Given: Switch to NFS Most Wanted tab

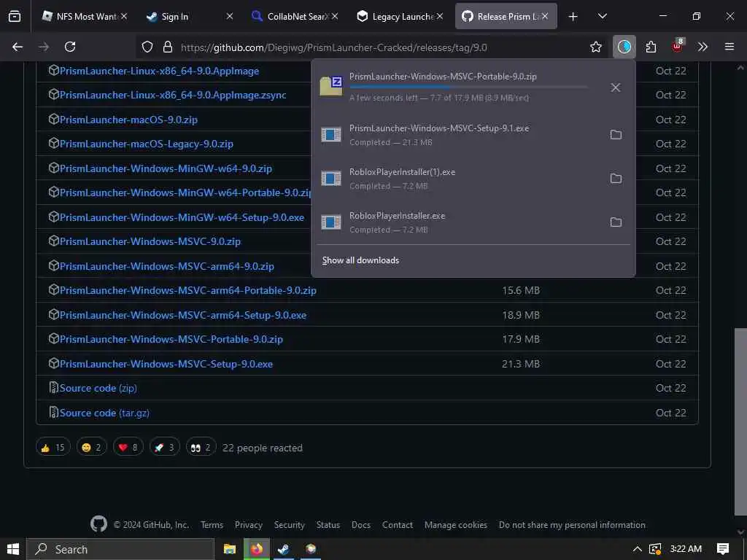Looking at the screenshot, I should click(84, 16).
